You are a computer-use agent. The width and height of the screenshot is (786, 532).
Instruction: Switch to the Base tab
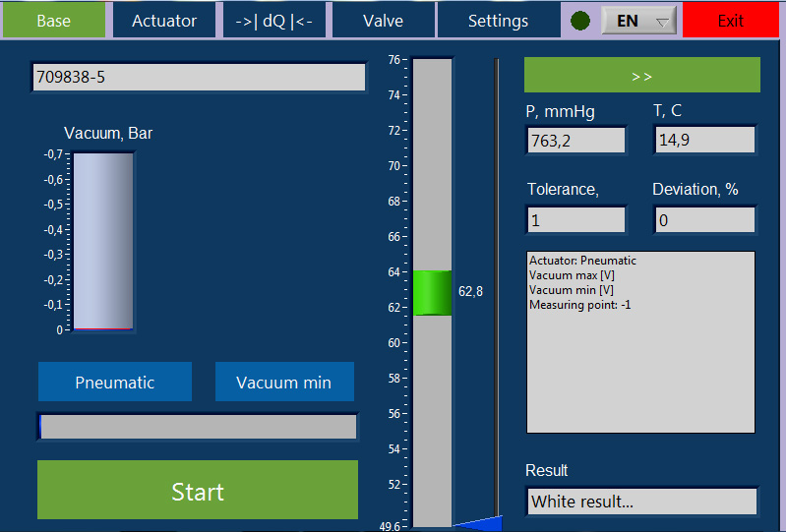pyautogui.click(x=53, y=21)
